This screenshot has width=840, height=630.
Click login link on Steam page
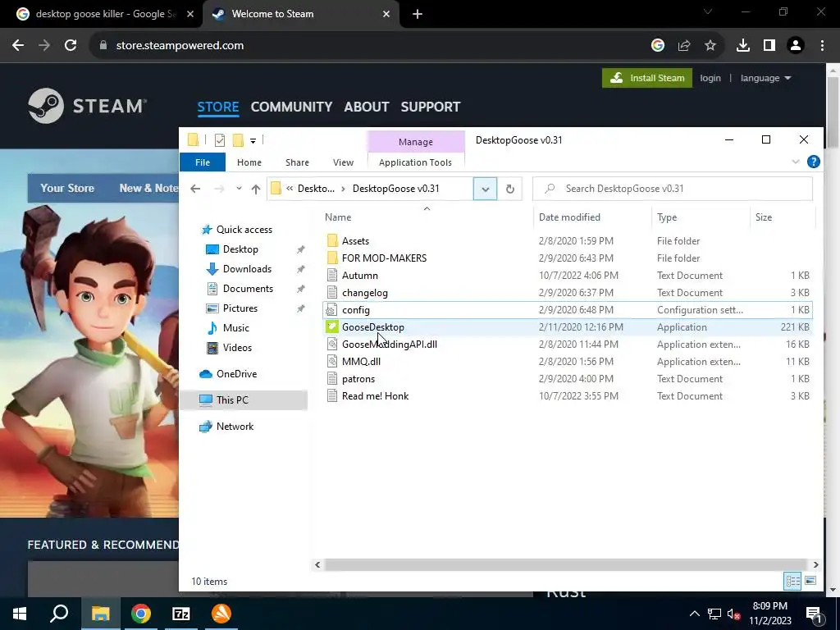[710, 78]
